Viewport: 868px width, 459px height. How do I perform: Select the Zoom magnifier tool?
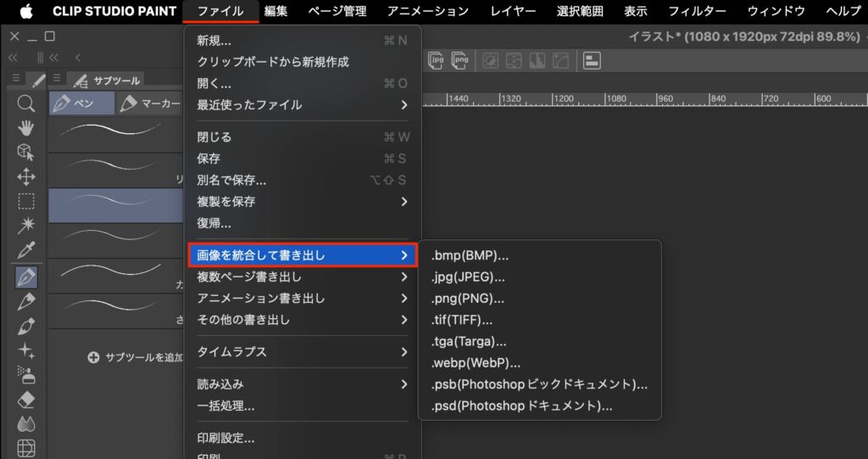pos(26,104)
